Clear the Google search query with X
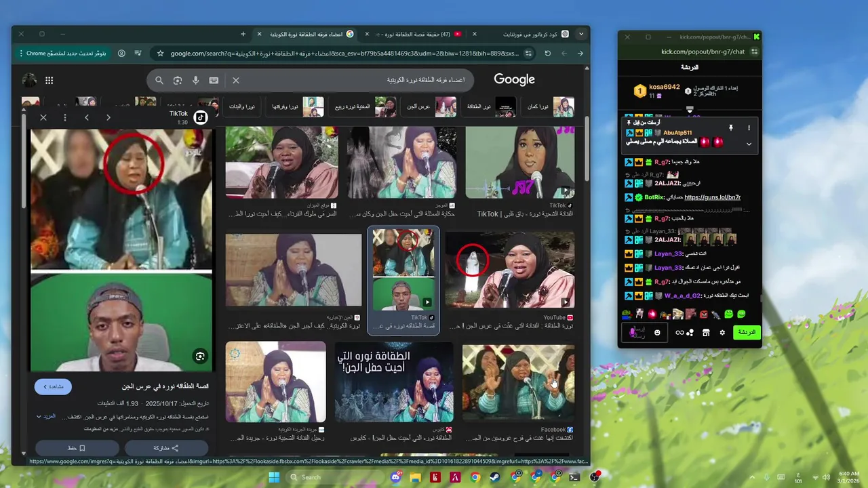The image size is (868, 488). [x=236, y=80]
